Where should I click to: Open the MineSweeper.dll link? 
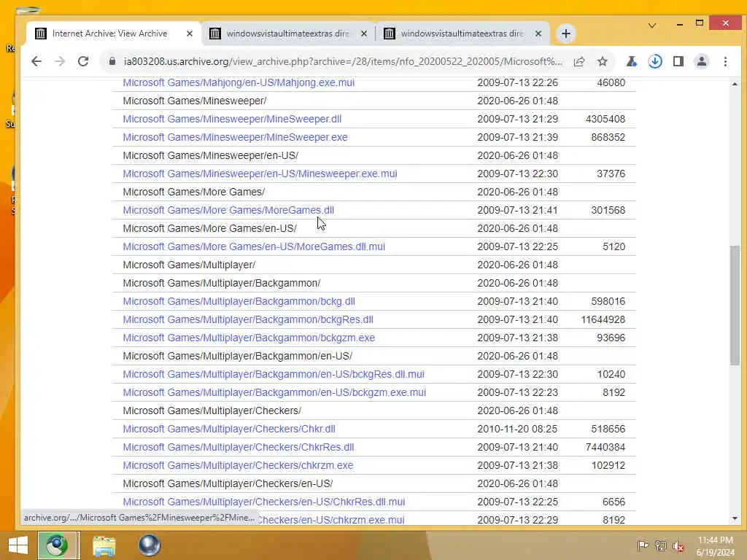(x=232, y=119)
